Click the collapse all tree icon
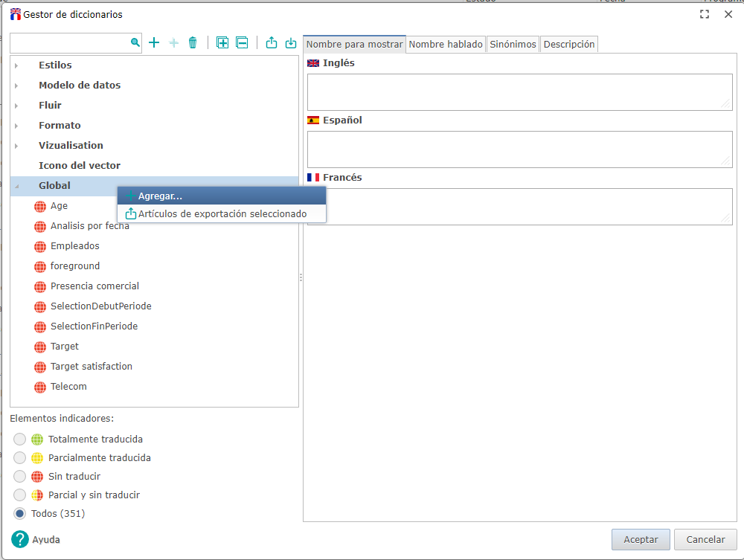 [x=242, y=43]
